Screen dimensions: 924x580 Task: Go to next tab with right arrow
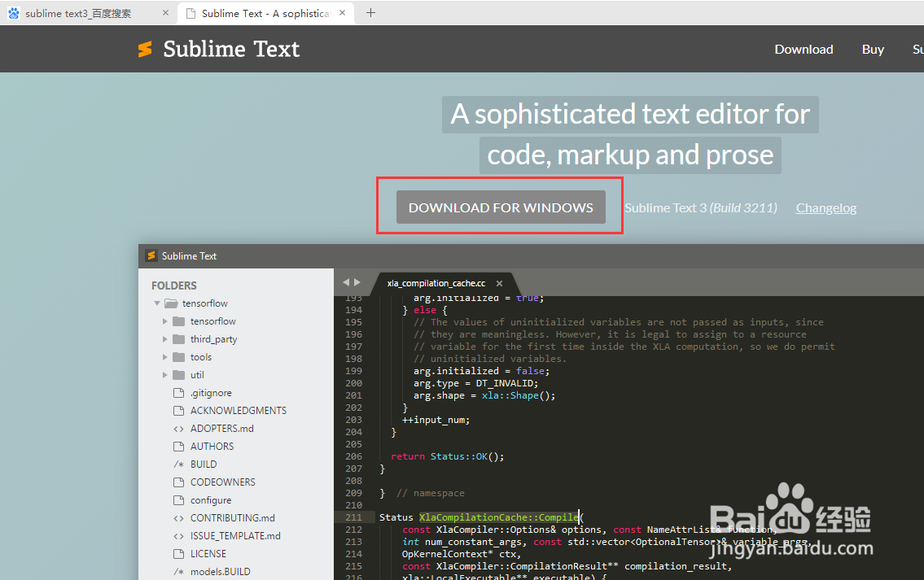coord(357,282)
